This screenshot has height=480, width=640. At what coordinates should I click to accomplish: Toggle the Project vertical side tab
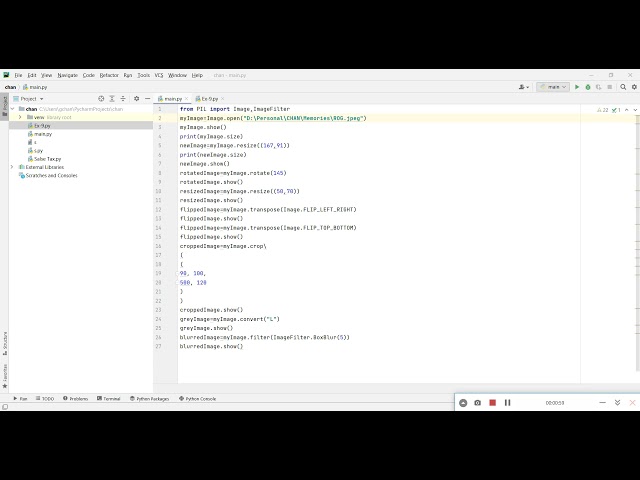coord(4,106)
